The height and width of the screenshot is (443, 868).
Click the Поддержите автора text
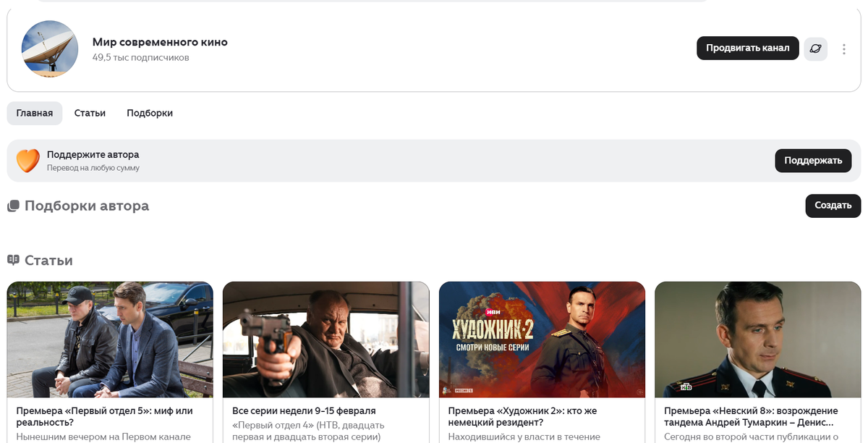pos(93,155)
